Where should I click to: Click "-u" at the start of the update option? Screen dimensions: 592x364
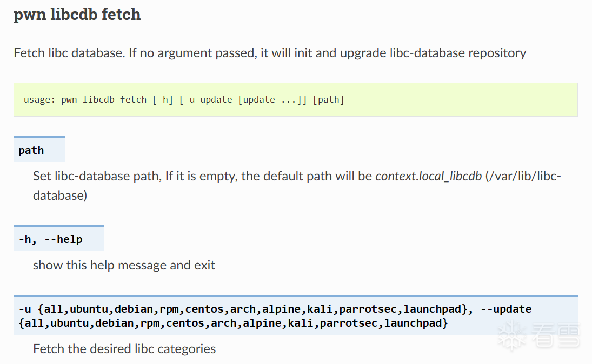tap(24, 309)
